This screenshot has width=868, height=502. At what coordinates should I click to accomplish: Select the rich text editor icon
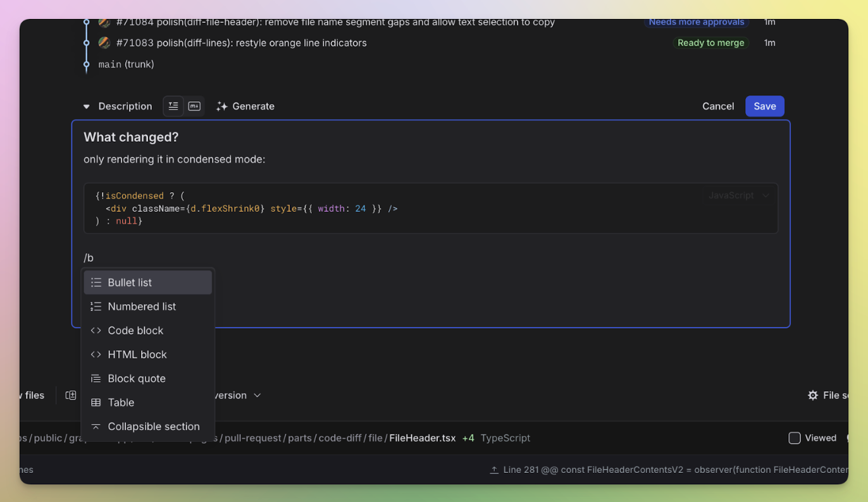173,106
